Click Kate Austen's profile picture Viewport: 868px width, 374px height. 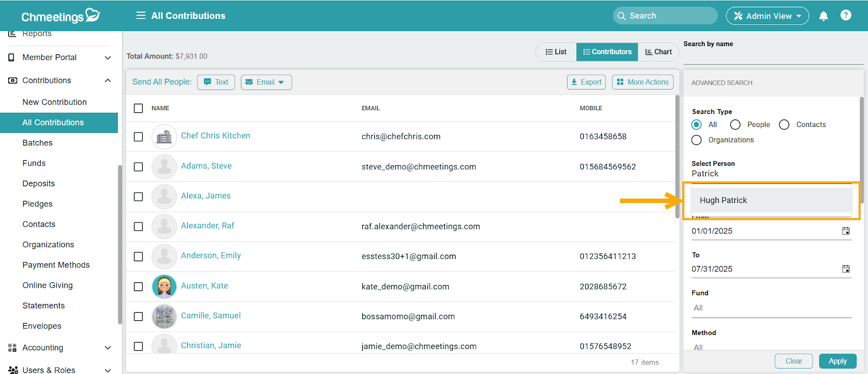pos(164,287)
